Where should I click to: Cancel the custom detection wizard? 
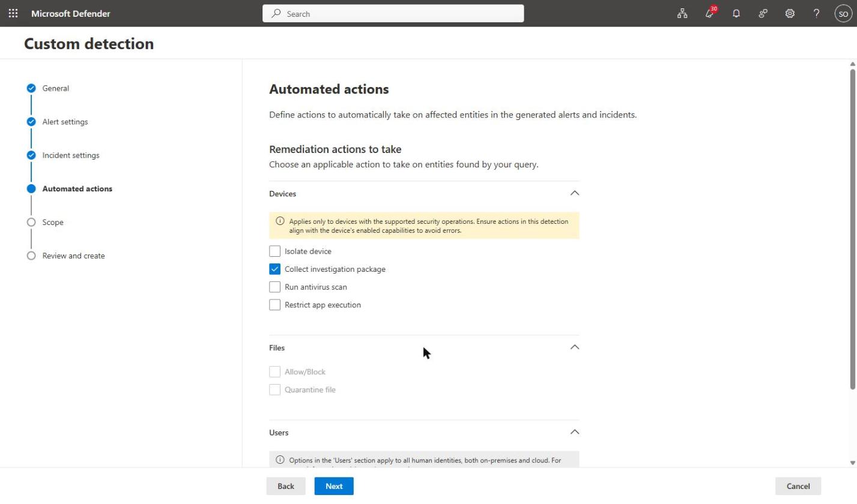(x=798, y=486)
